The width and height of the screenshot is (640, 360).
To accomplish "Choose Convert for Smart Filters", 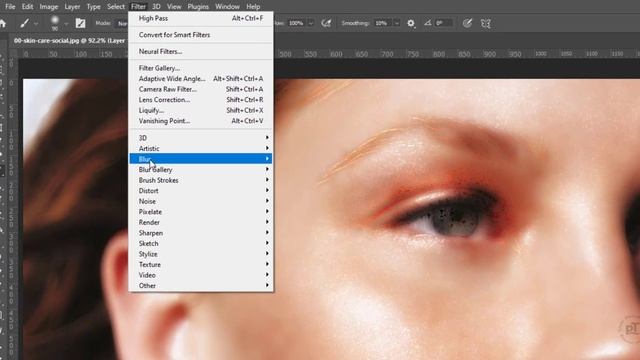I will click(x=201, y=35).
